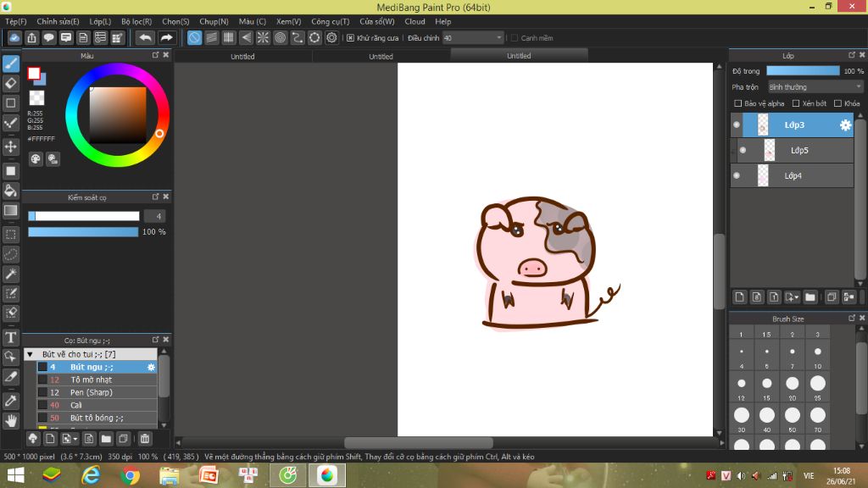Adjust the brush opacity slider
This screenshot has height=488, width=868.
coord(83,232)
